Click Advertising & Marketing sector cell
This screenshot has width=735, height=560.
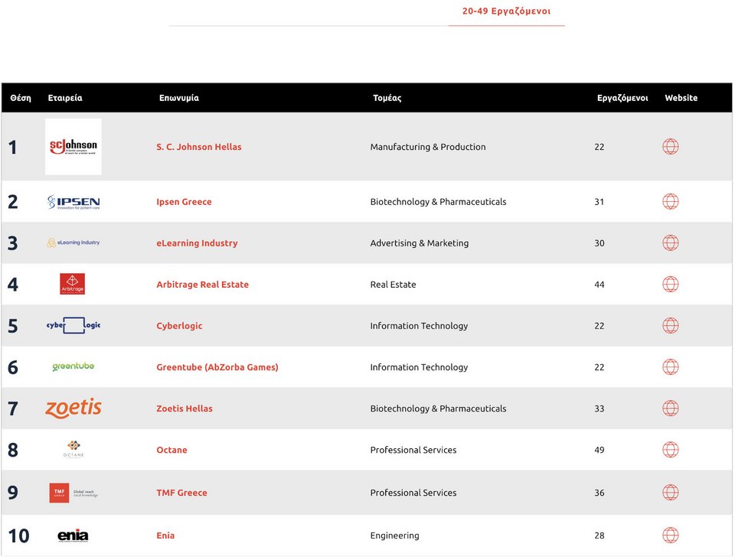click(420, 243)
